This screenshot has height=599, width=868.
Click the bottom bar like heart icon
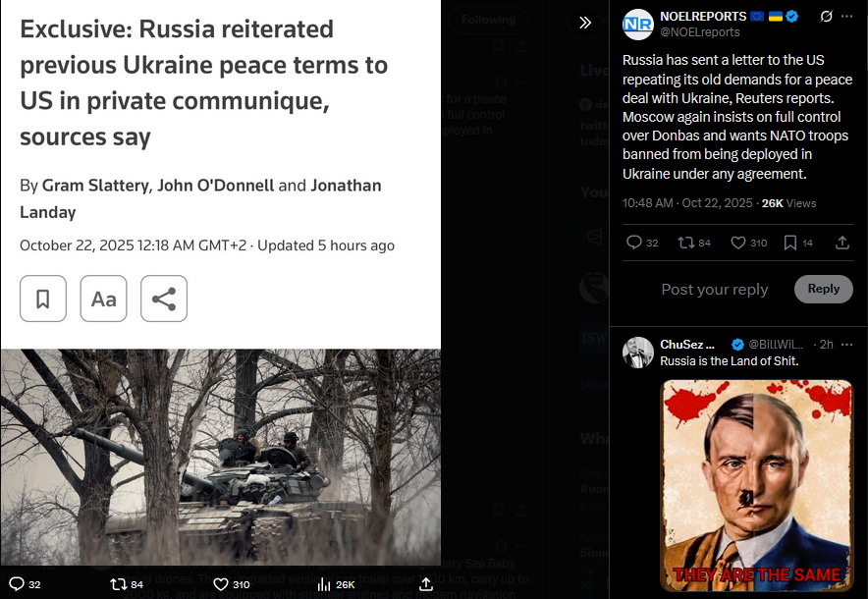[221, 584]
